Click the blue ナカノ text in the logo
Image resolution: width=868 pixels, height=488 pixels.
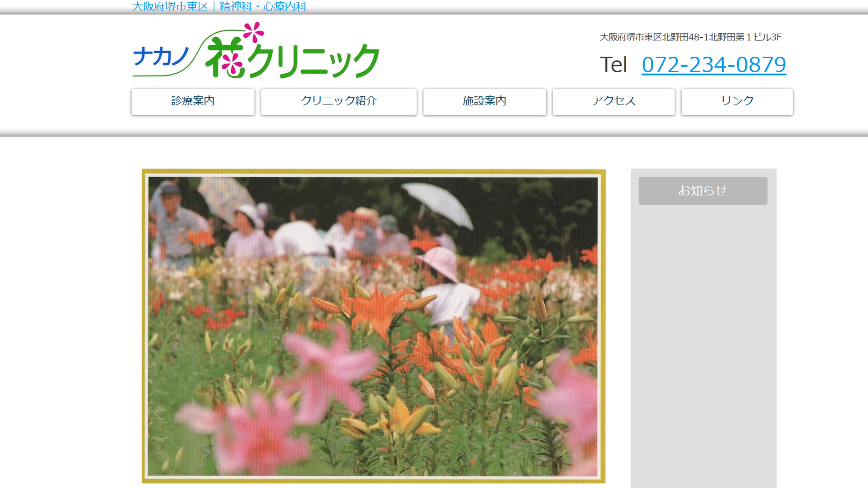[161, 58]
